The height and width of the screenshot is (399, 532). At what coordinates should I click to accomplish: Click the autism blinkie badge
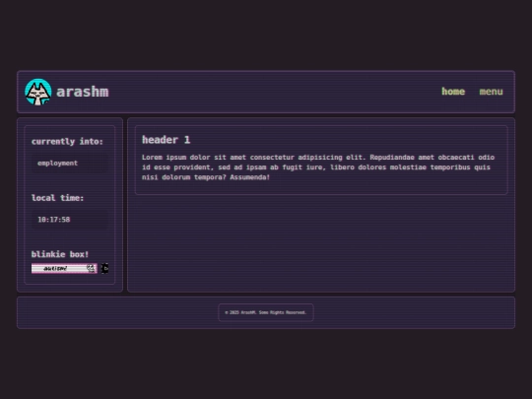(64, 268)
